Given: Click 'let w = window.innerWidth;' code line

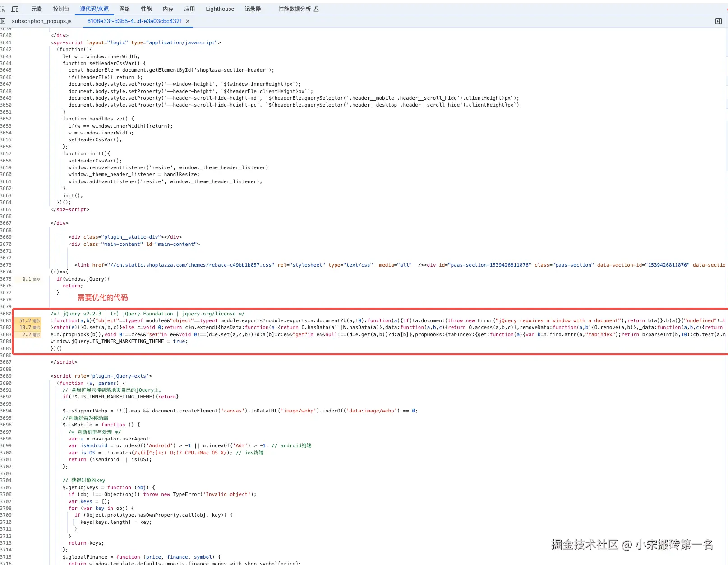Looking at the screenshot, I should coord(101,57).
